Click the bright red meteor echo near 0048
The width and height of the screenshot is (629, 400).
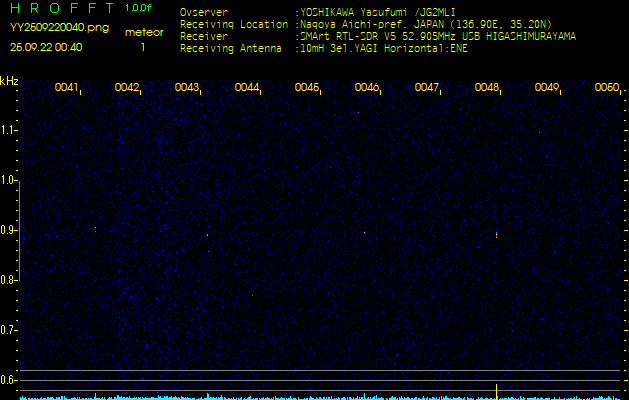[x=497, y=235]
